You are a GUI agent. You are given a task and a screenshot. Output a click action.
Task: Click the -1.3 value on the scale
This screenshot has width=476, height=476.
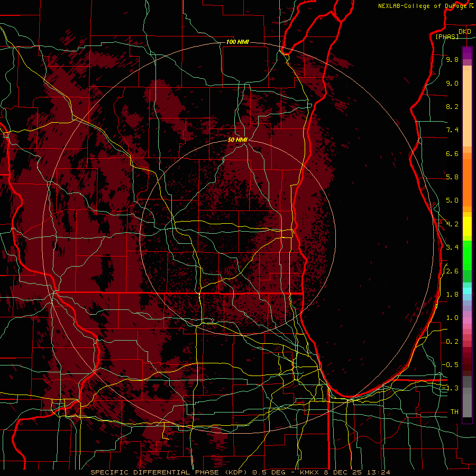coord(450,388)
